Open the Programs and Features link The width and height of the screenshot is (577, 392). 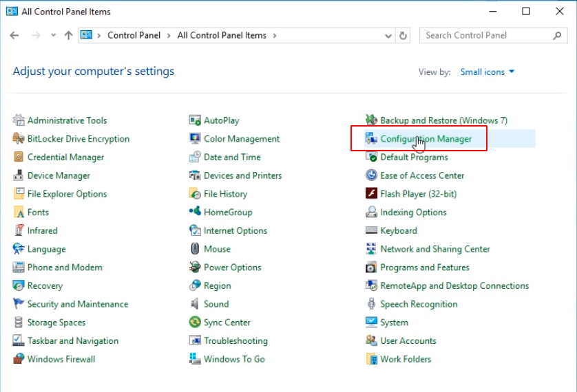coord(425,268)
